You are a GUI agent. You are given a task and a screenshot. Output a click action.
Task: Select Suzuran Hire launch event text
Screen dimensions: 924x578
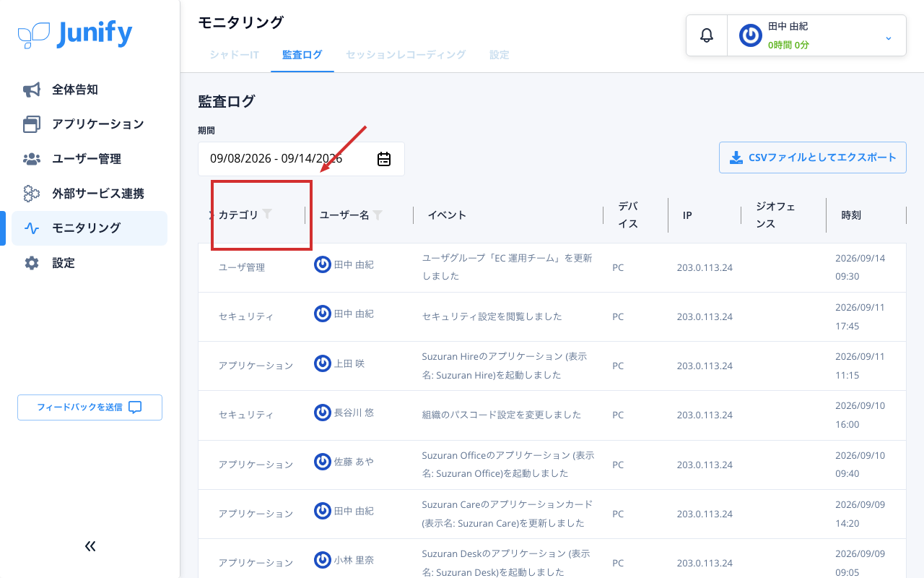[x=504, y=366]
